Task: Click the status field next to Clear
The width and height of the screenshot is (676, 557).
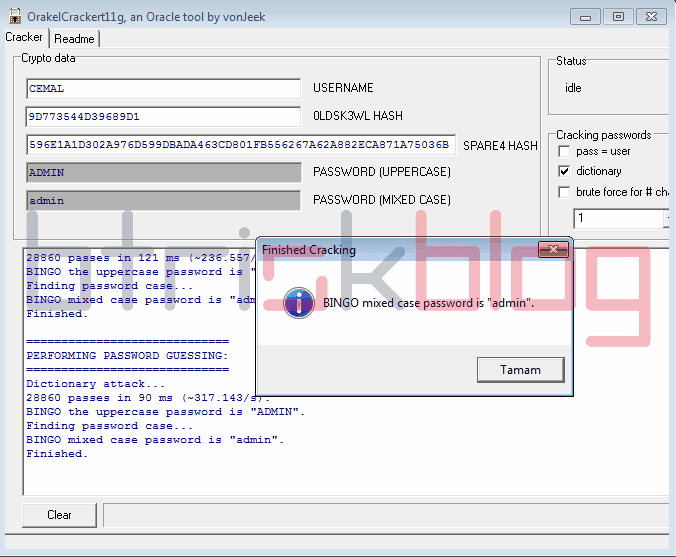Action: click(386, 515)
